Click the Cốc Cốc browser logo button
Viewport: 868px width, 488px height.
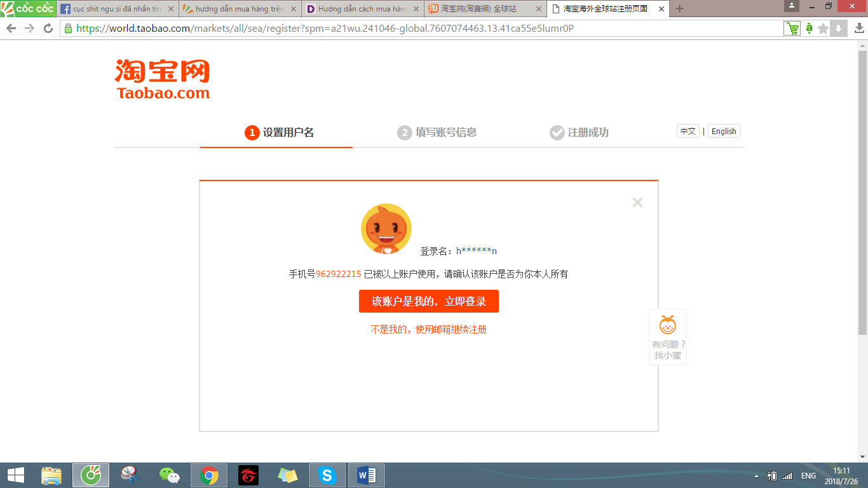28,8
